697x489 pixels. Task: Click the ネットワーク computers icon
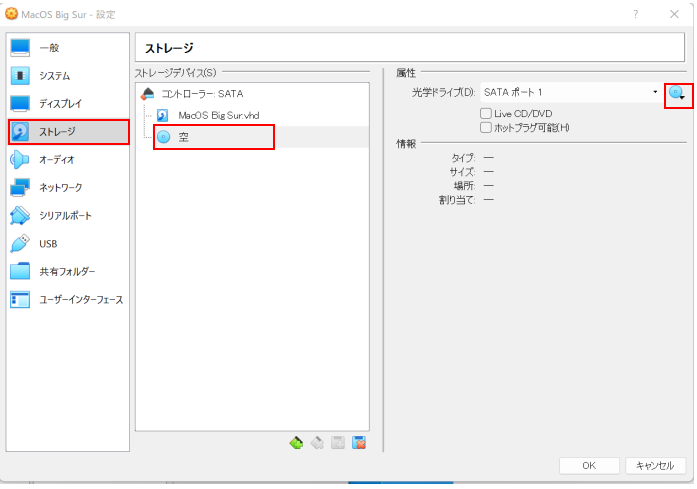click(20, 188)
